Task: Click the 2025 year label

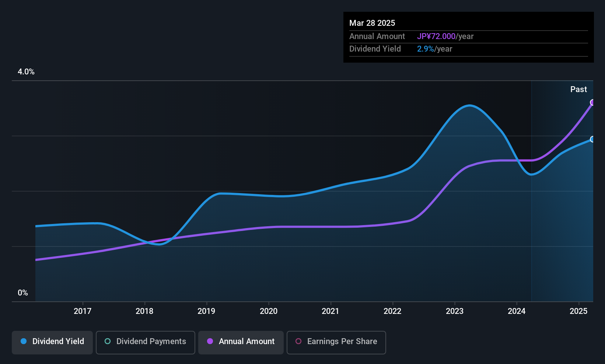Action: (578, 311)
